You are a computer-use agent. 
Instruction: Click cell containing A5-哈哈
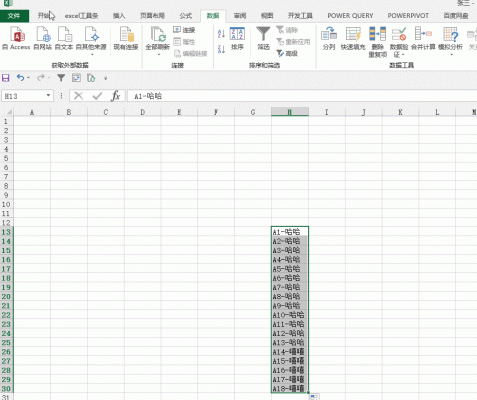tap(290, 269)
